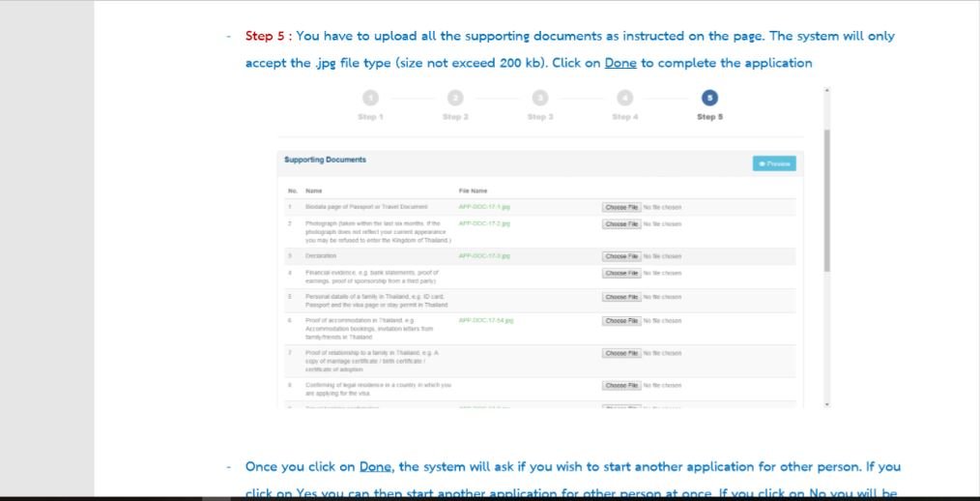
Task: Open the APP-DOC-17-2.jpg file link
Action: tap(484, 223)
